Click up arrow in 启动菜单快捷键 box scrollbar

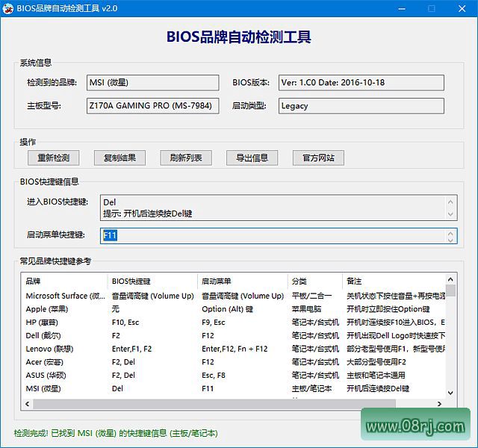click(450, 233)
